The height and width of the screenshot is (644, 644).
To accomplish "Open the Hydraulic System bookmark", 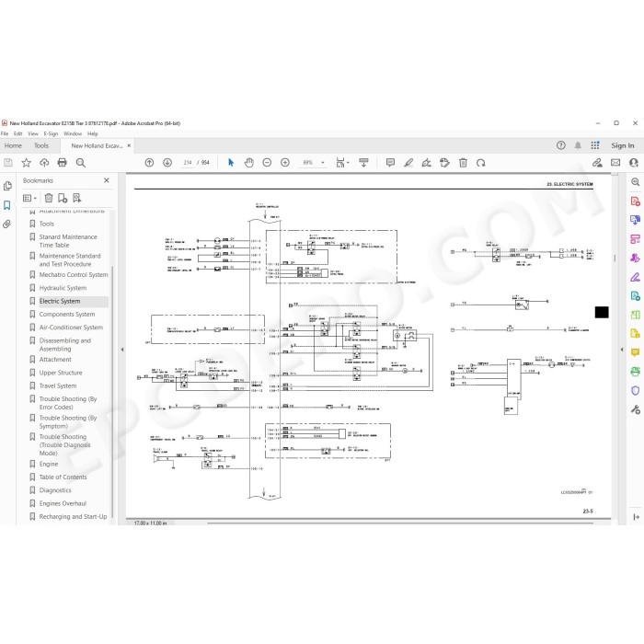I will coord(63,288).
